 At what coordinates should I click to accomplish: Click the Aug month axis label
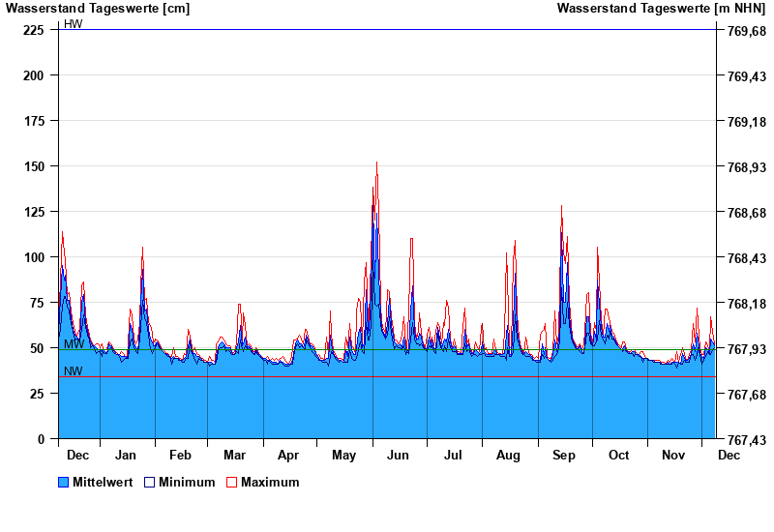[x=508, y=456]
